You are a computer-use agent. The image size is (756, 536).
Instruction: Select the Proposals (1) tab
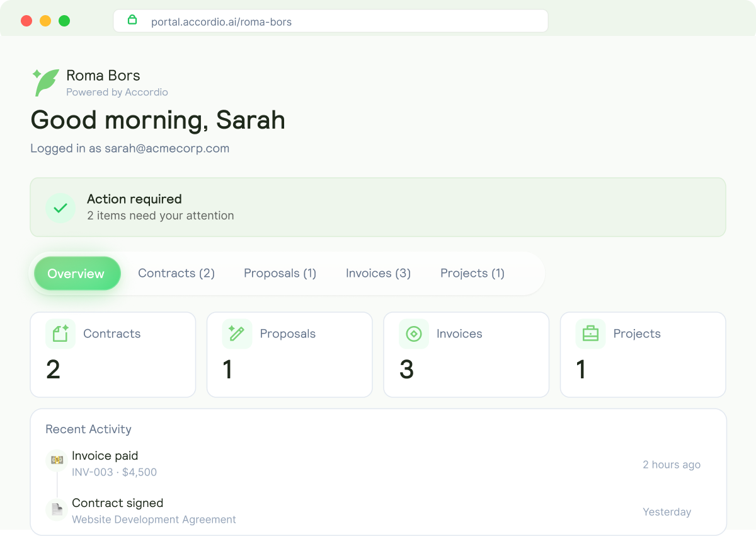click(x=280, y=273)
